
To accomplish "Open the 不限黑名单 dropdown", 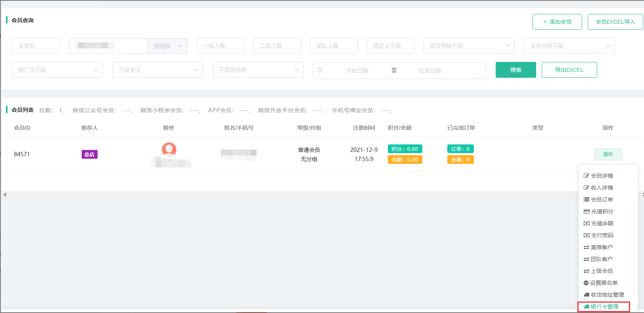I will tap(258, 70).
